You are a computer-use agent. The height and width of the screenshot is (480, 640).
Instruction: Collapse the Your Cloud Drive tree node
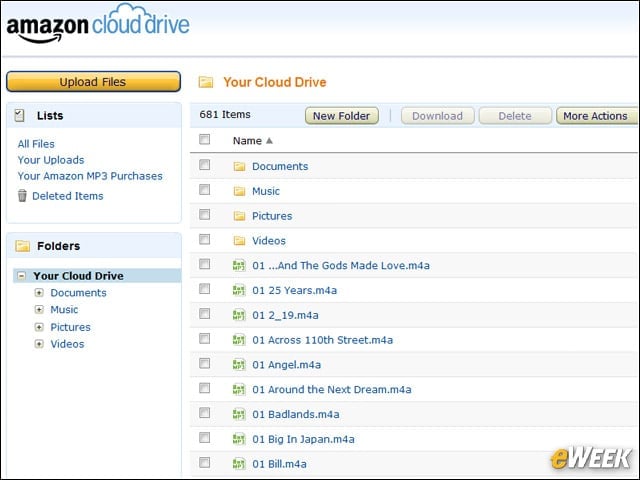click(22, 276)
